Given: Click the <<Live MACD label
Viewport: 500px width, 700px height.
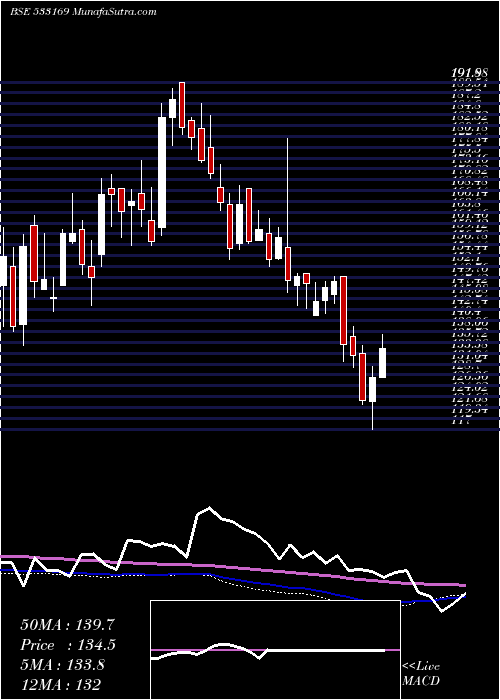Looking at the screenshot, I should click(x=421, y=674).
